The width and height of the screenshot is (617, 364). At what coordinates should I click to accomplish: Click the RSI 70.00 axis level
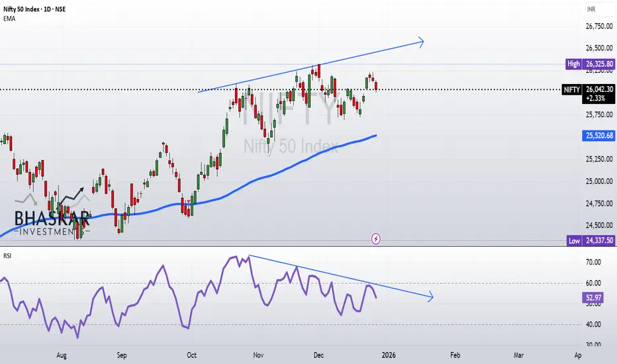pos(593,262)
